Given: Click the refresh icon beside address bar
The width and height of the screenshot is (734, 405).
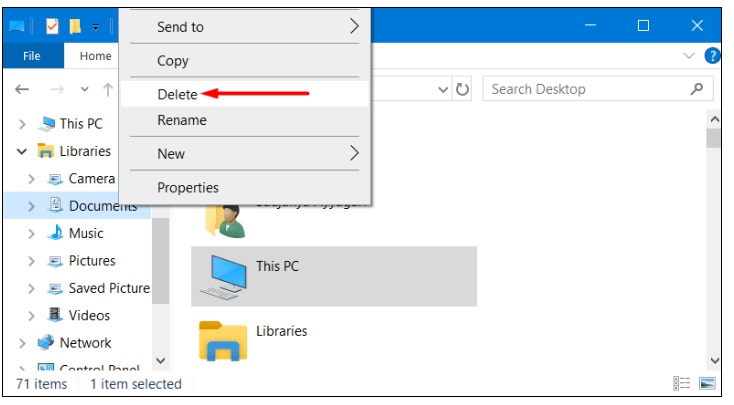Looking at the screenshot, I should click(462, 89).
